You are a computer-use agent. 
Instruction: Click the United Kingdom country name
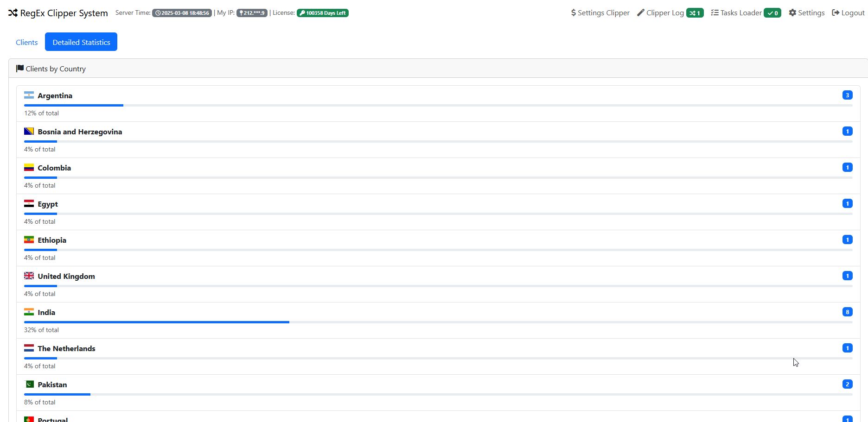[66, 277]
